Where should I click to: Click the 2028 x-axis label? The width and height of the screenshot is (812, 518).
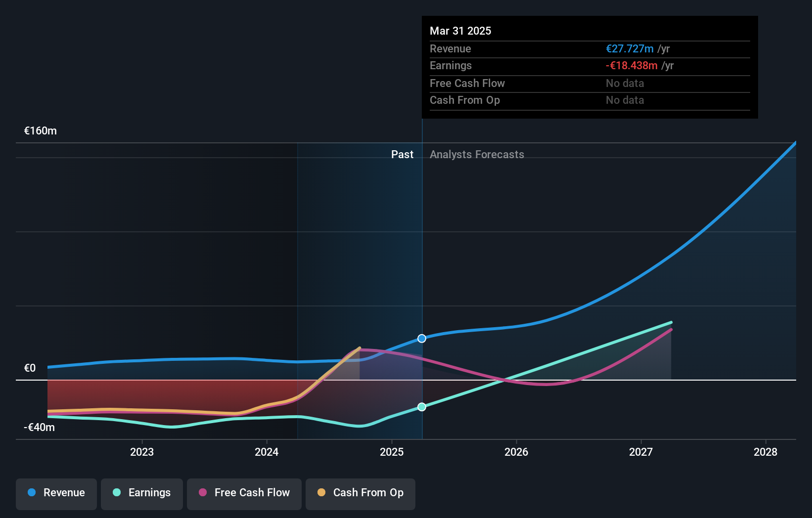pos(766,452)
